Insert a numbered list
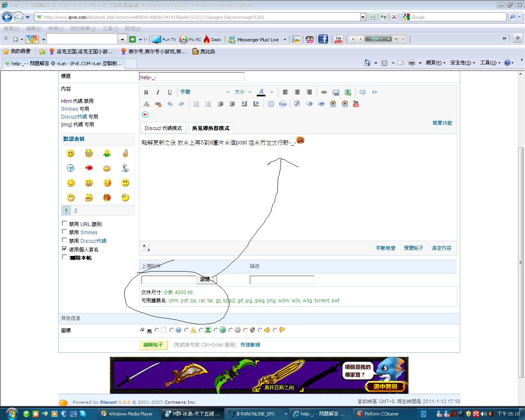This screenshot has width=525, height=420. click(196, 104)
